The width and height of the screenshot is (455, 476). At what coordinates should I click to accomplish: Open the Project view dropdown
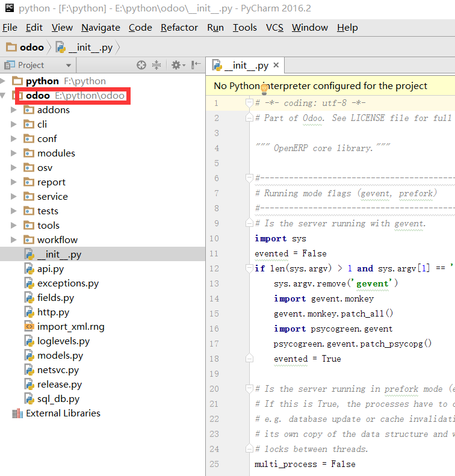click(x=69, y=65)
